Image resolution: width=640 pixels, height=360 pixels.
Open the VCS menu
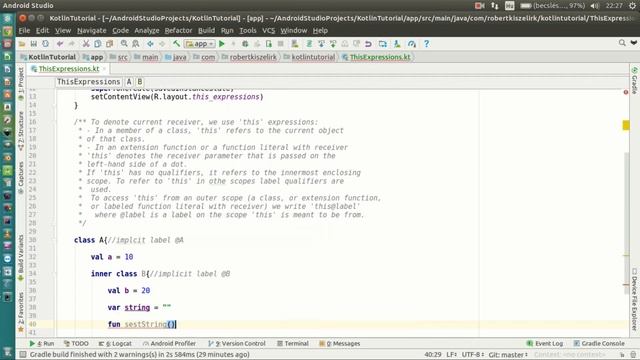[269, 31]
